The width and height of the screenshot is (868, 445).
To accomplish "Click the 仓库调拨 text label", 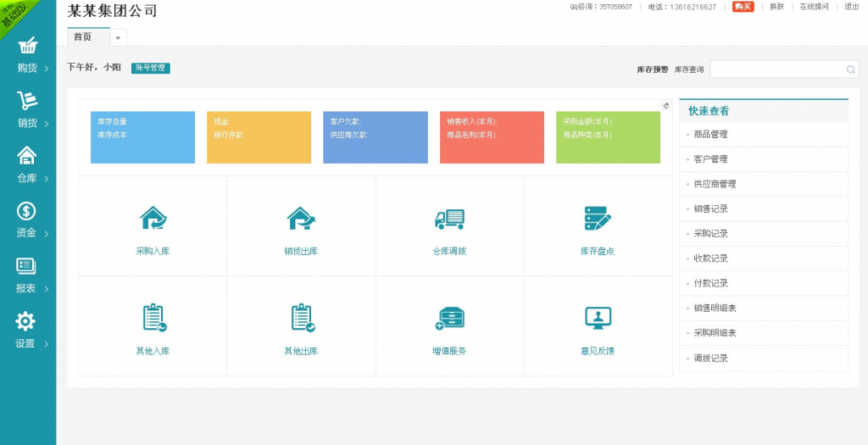I will [x=449, y=251].
